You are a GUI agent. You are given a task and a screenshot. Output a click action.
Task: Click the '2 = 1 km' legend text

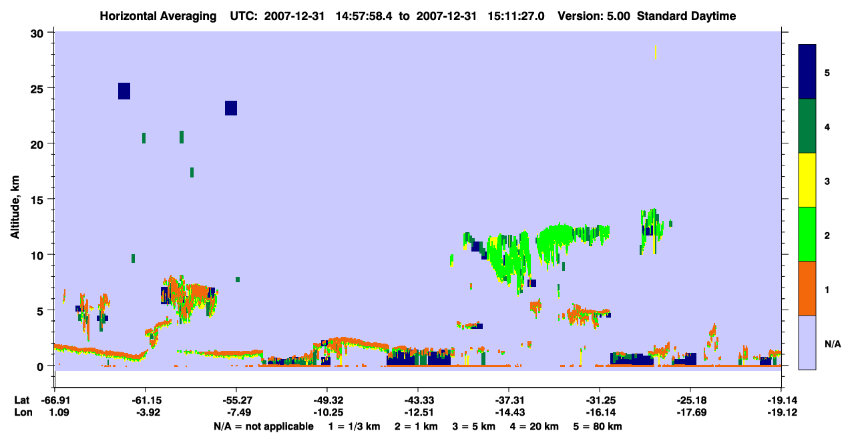[x=416, y=426]
